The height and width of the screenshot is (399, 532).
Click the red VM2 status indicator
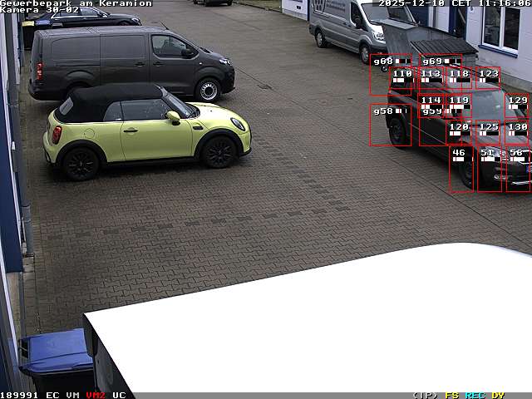tap(96, 395)
